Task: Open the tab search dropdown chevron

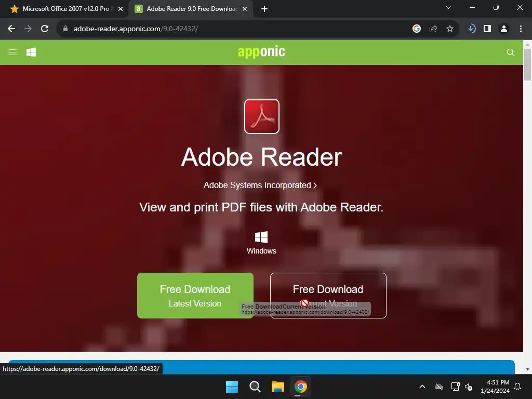Action: [448, 7]
